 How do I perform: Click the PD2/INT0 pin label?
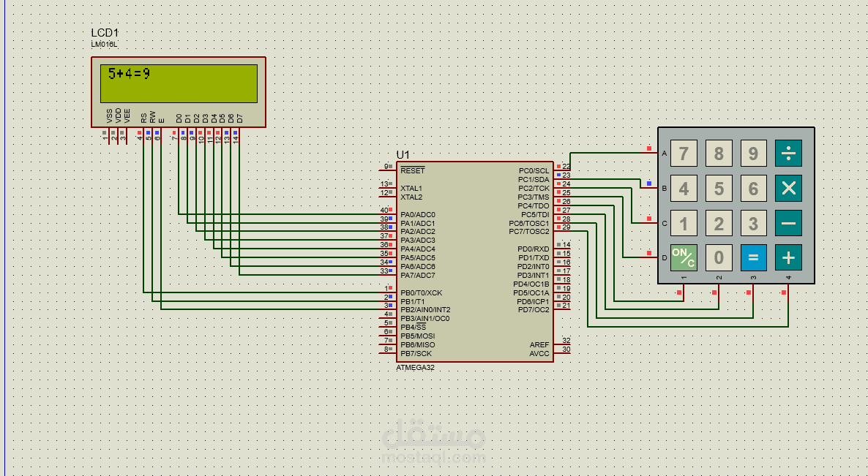tap(534, 266)
